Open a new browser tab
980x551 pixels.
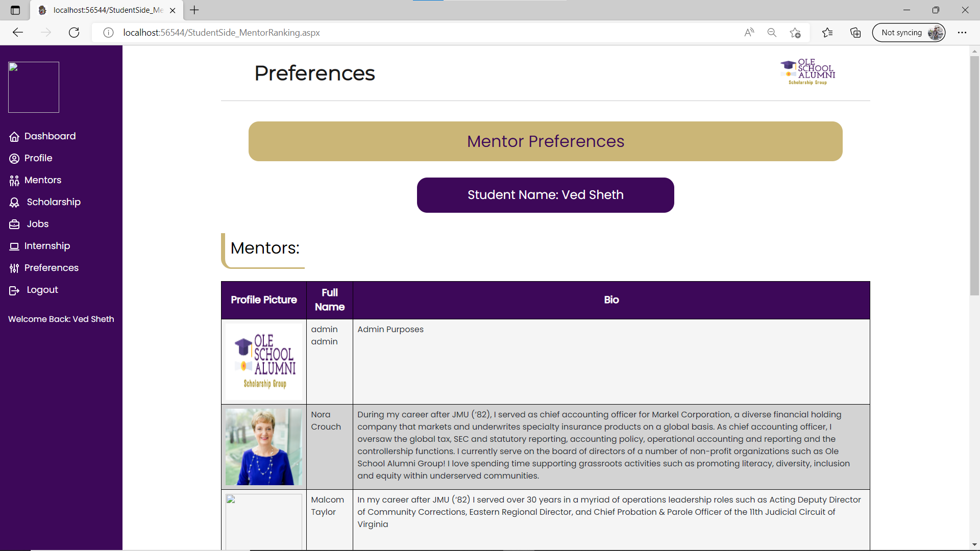pyautogui.click(x=194, y=10)
